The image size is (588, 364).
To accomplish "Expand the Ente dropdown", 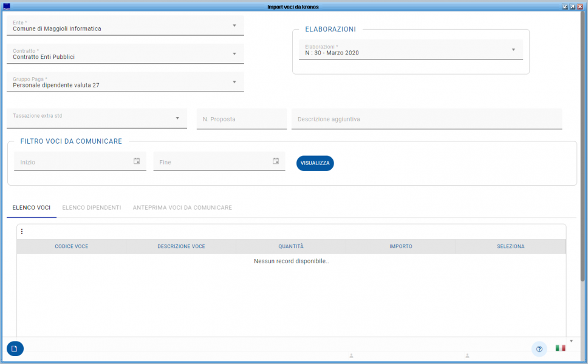I will pos(234,25).
